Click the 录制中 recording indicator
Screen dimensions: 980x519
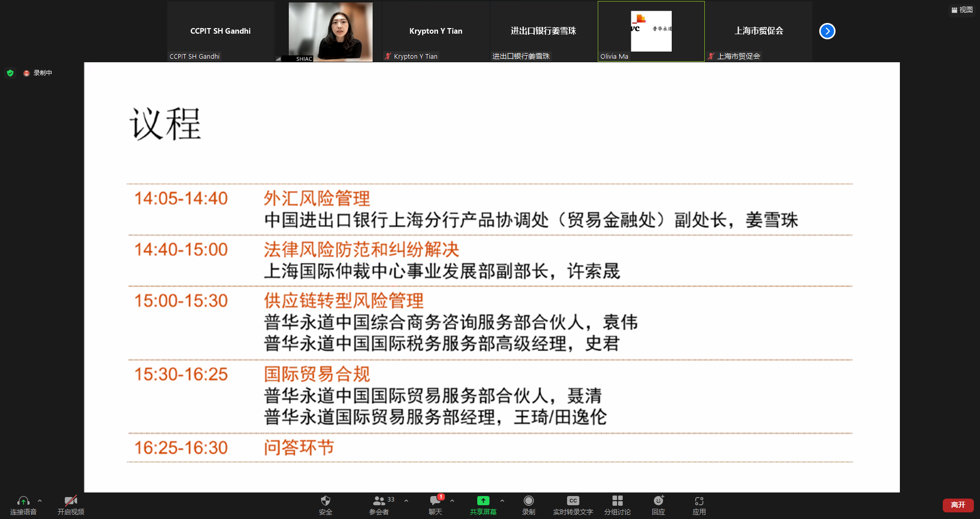click(x=38, y=73)
